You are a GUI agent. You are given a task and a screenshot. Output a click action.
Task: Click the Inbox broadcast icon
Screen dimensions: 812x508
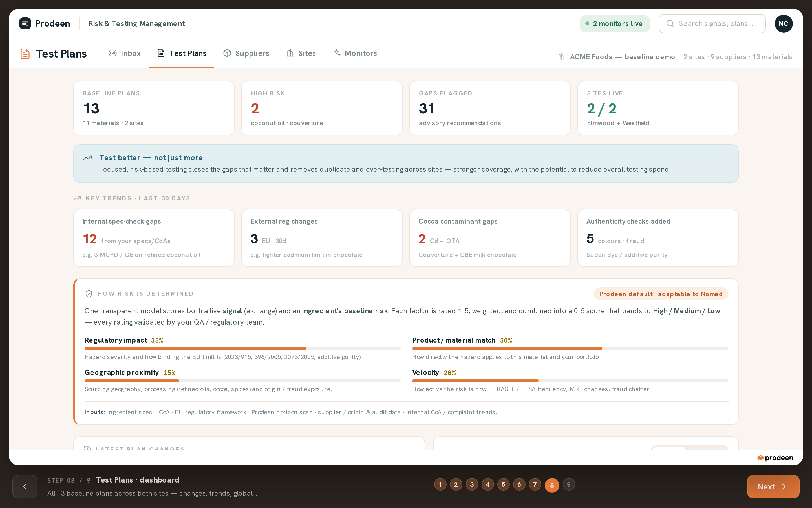pyautogui.click(x=113, y=53)
